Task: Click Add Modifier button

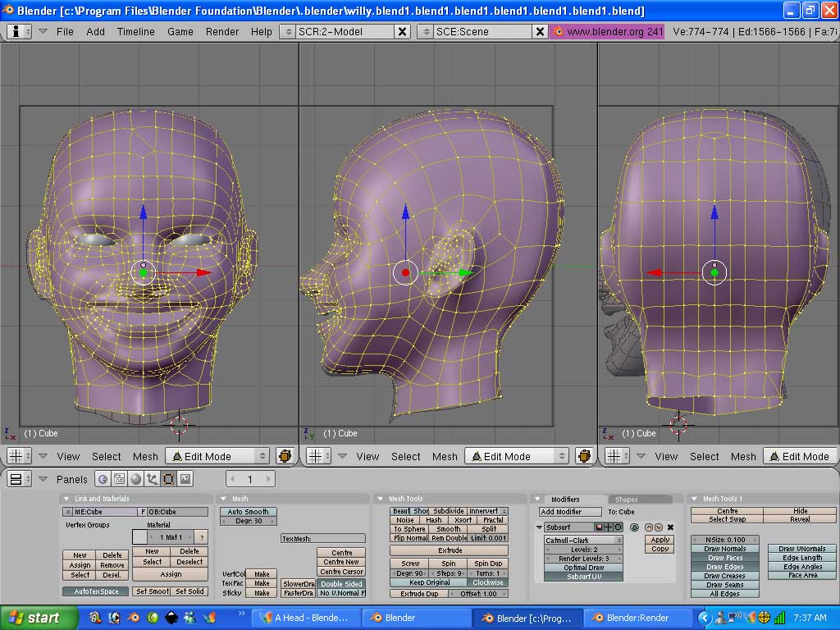Action: pos(570,512)
